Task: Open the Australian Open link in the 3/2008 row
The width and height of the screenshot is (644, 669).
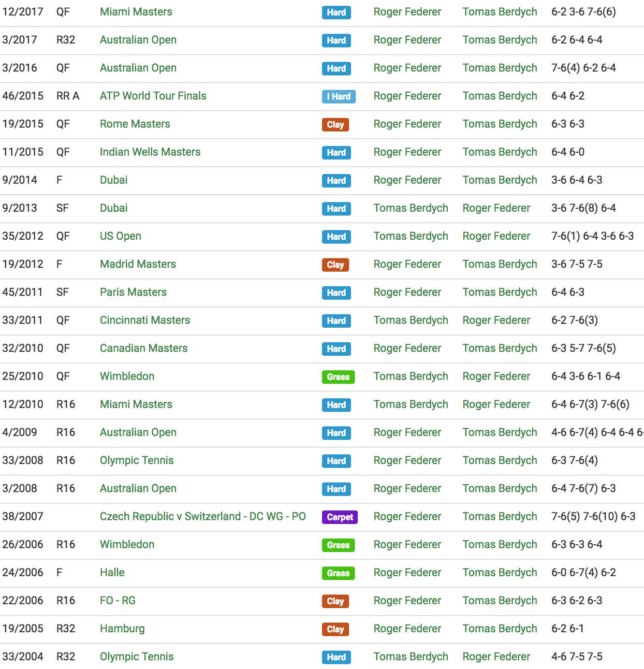Action: click(138, 488)
